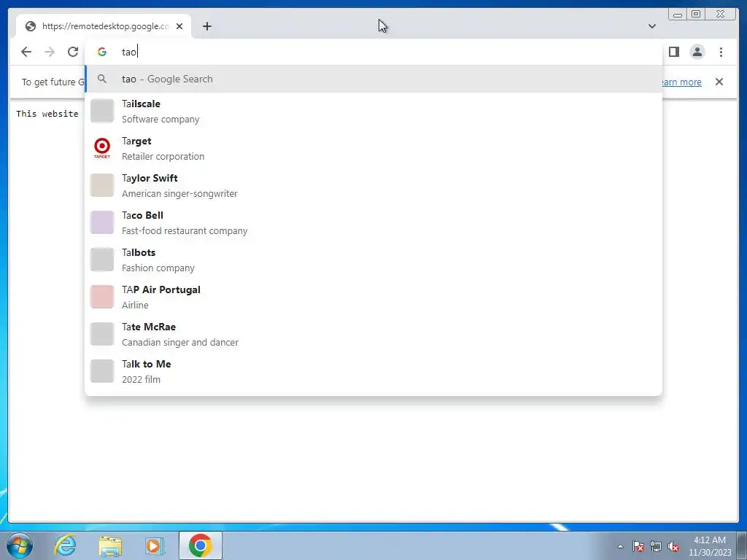Open Action Center flag icon
This screenshot has width=747, height=560.
638,546
